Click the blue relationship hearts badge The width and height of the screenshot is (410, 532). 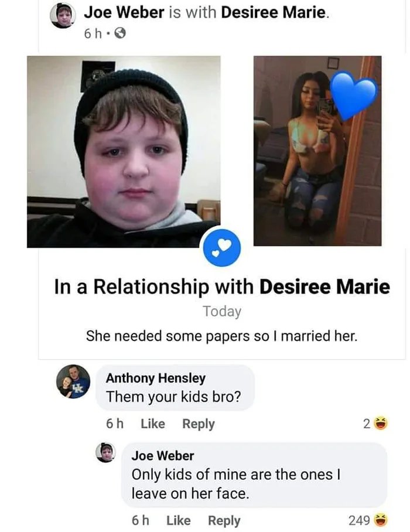point(222,248)
